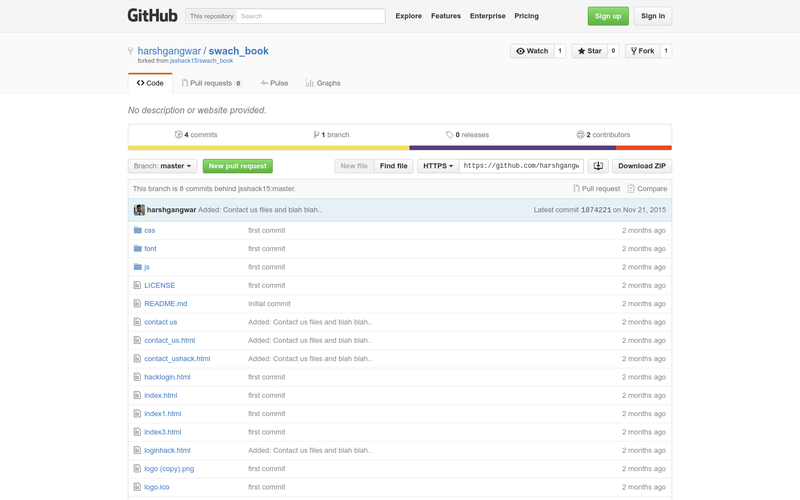This screenshot has width=800, height=500.
Task: Click the contributors people icon
Action: 580,135
